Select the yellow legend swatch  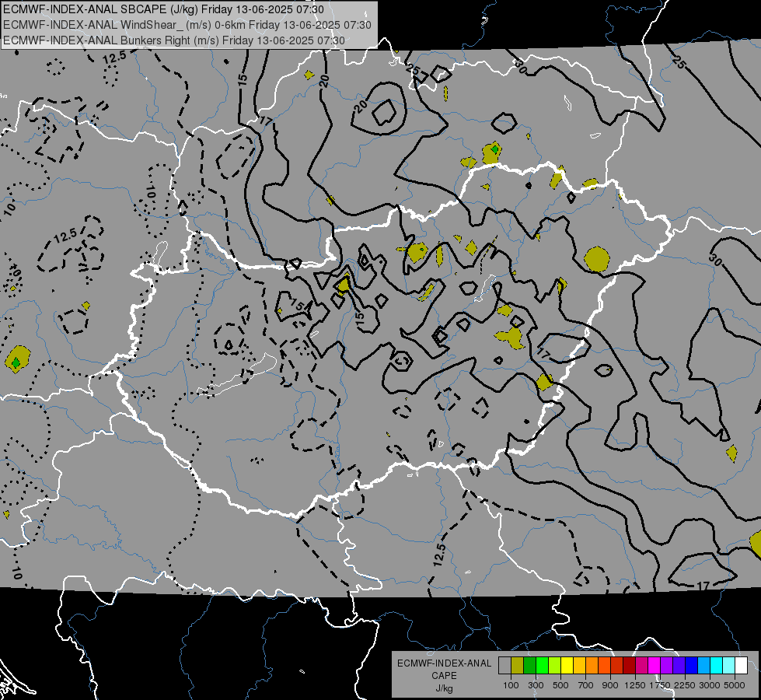click(x=567, y=665)
